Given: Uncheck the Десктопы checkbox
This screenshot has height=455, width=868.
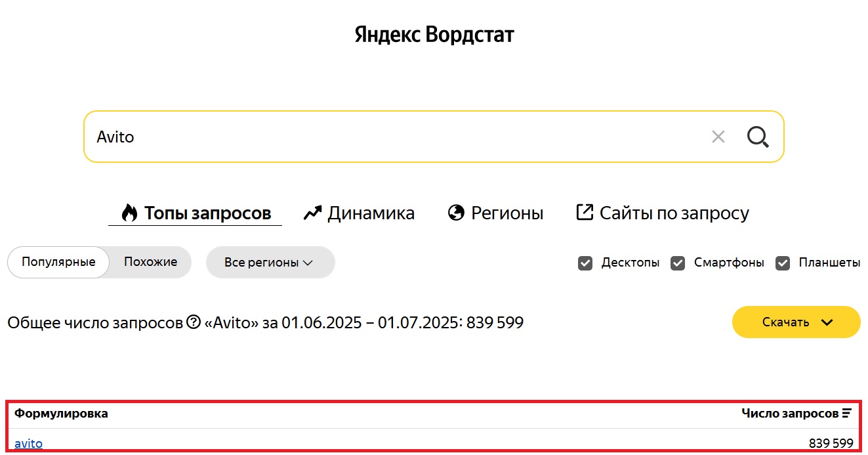Looking at the screenshot, I should point(585,263).
